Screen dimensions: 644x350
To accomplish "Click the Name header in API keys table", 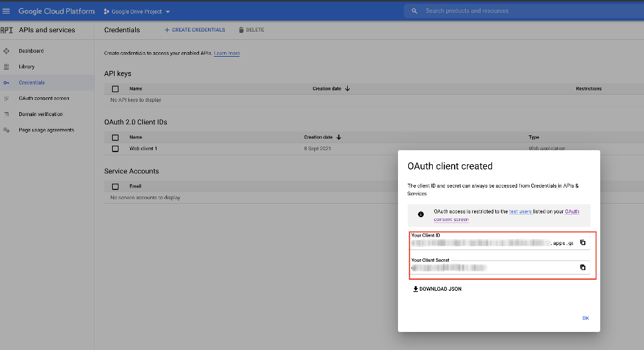I will 136,88.
